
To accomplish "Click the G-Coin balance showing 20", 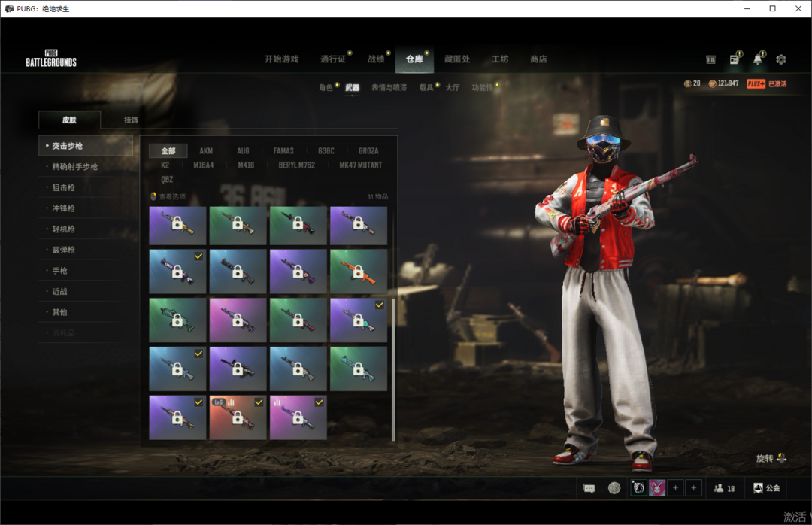I will point(692,83).
